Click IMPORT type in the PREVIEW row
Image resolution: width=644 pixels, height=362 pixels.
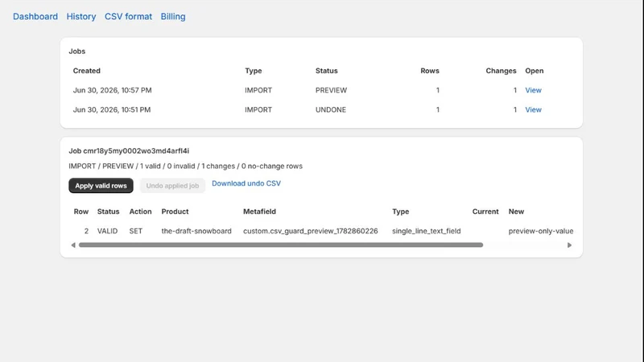pyautogui.click(x=258, y=90)
